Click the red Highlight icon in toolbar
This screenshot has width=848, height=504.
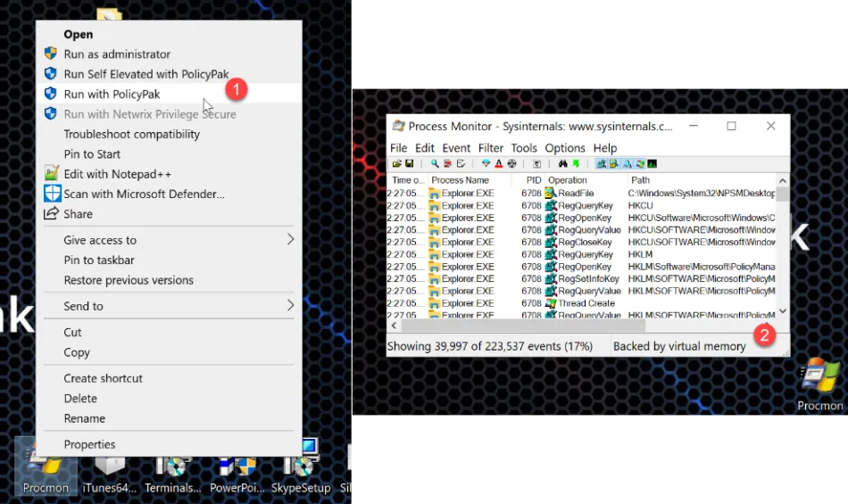499,164
